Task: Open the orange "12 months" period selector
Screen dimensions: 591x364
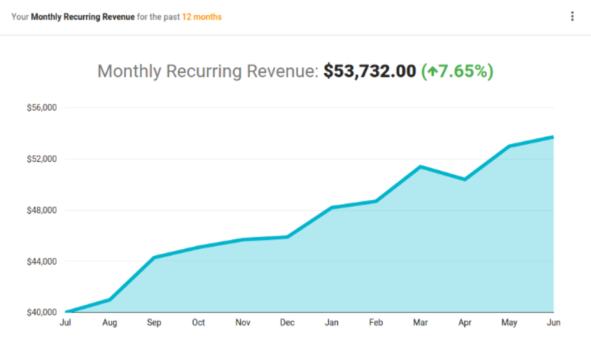Action: [202, 17]
